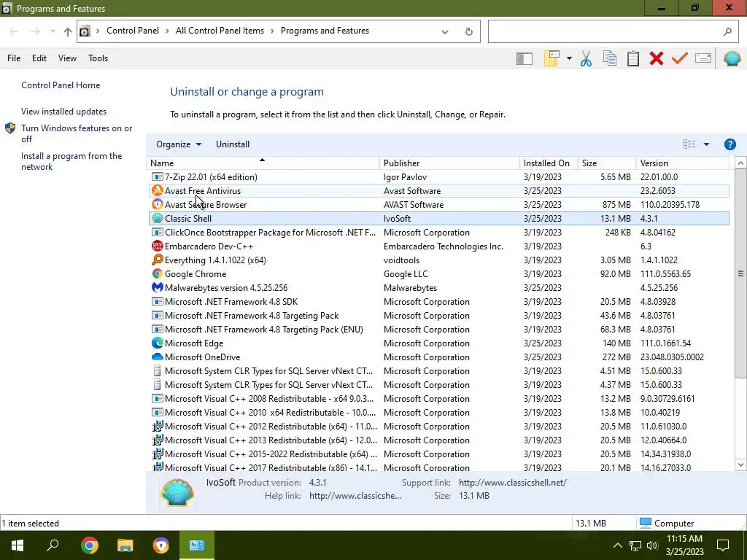Open the Tools menu
The height and width of the screenshot is (560, 747).
(x=98, y=58)
